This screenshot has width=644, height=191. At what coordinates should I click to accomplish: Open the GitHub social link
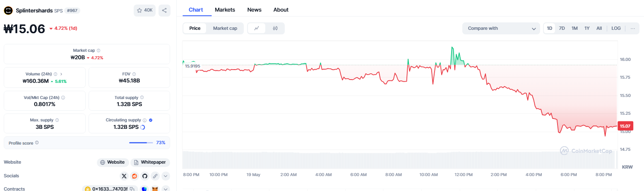point(145,176)
